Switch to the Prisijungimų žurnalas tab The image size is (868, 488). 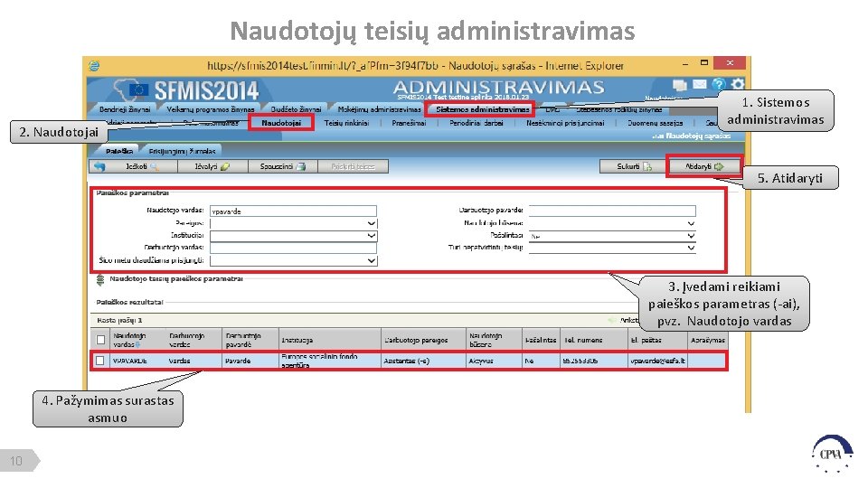point(182,151)
